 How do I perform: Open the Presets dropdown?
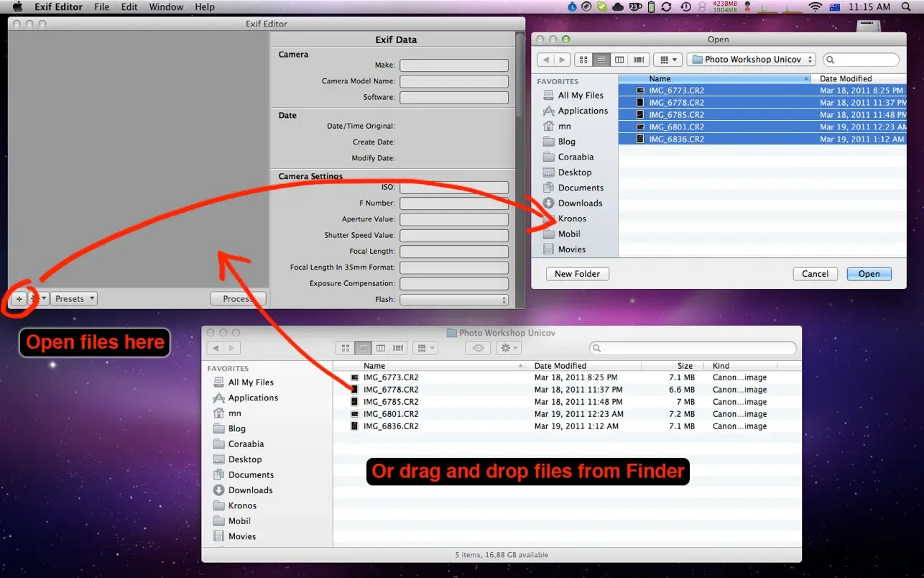[73, 298]
